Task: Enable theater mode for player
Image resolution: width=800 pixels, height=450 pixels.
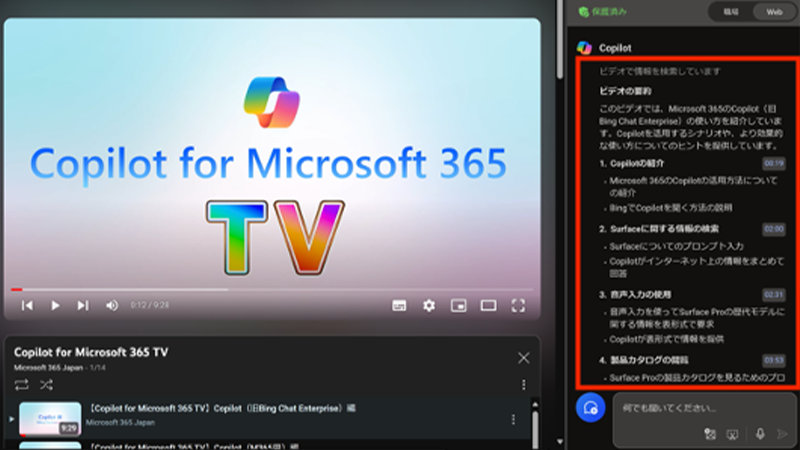Action: point(488,305)
